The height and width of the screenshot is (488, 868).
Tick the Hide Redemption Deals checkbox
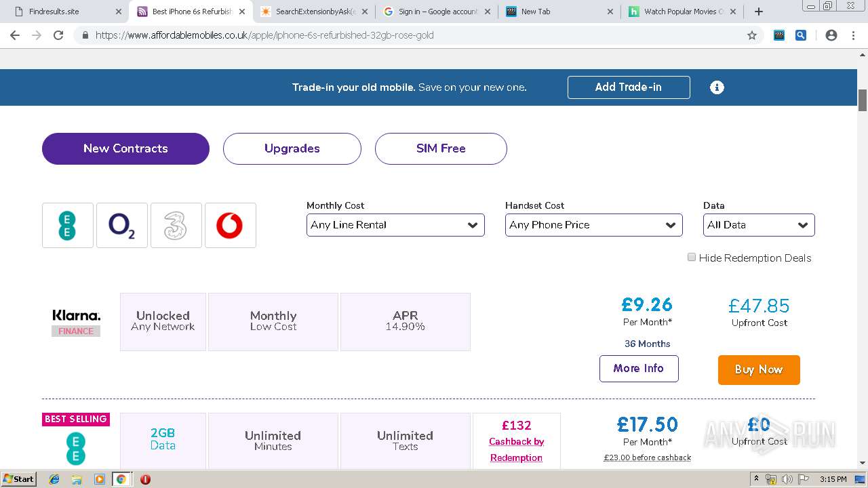[x=692, y=258]
